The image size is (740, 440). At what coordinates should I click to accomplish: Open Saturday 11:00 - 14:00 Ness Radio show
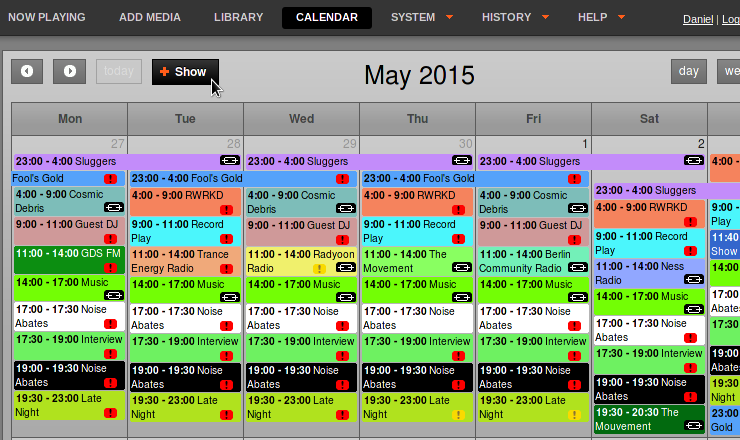649,273
